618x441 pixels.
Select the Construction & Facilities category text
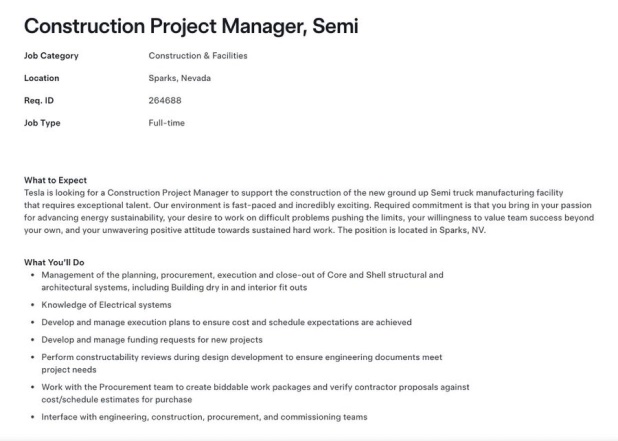pos(198,56)
